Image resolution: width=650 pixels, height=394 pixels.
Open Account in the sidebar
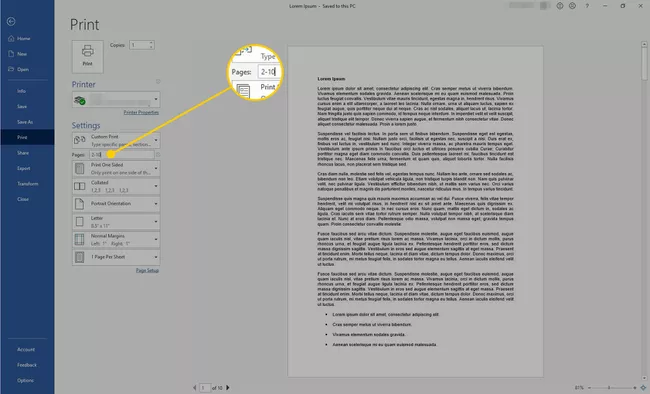click(27, 350)
